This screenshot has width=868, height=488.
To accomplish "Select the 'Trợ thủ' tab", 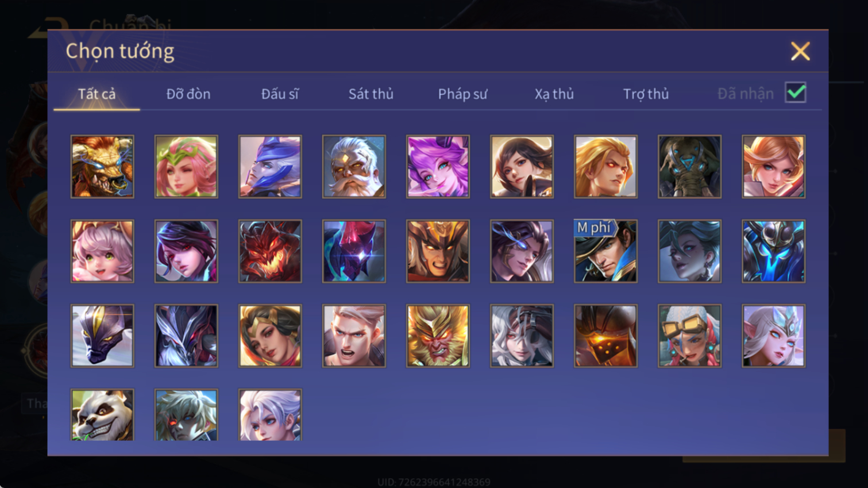I will (646, 94).
